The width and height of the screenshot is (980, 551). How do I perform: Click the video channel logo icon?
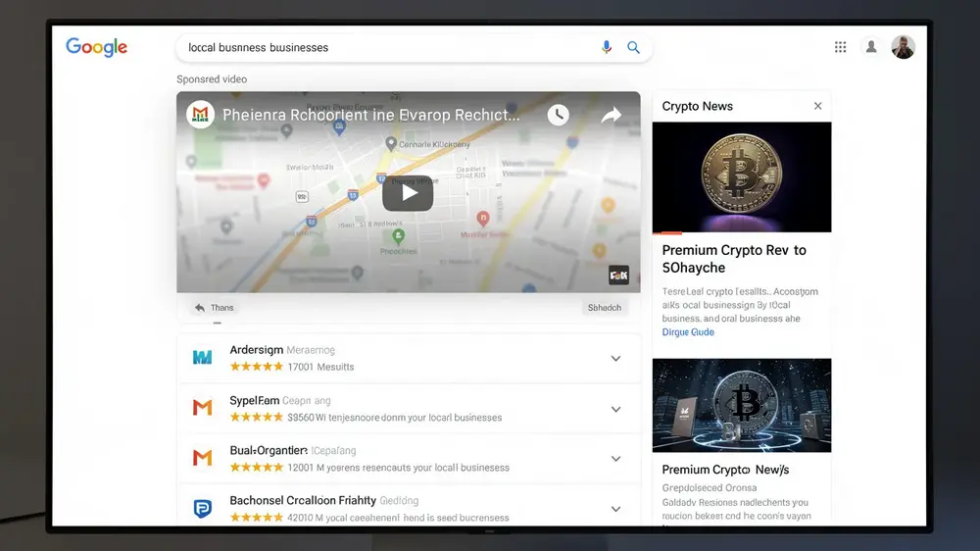coord(201,115)
